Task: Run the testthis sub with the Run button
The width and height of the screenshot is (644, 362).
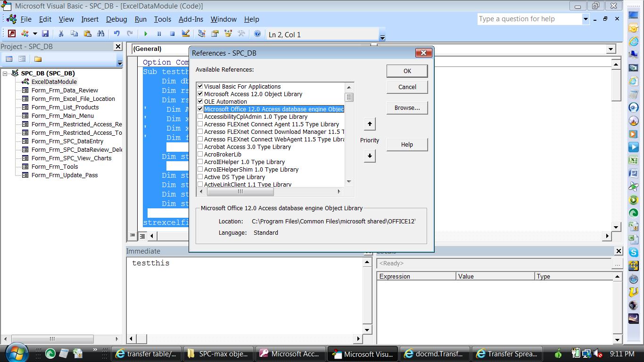Action: click(146, 34)
